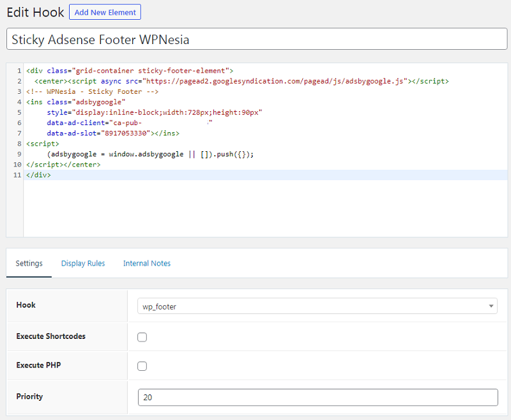The height and width of the screenshot is (420, 511).
Task: Click the style display:inline-block code line
Action: tap(155, 112)
